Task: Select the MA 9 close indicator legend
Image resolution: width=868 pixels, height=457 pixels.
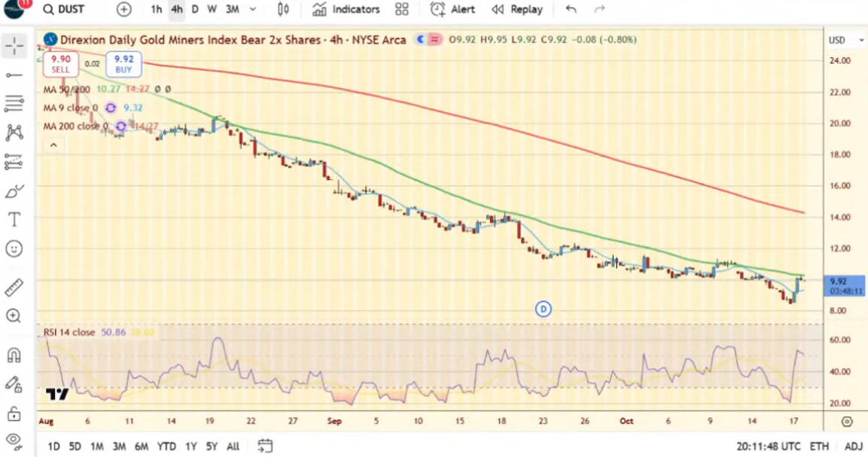Action: pyautogui.click(x=70, y=108)
